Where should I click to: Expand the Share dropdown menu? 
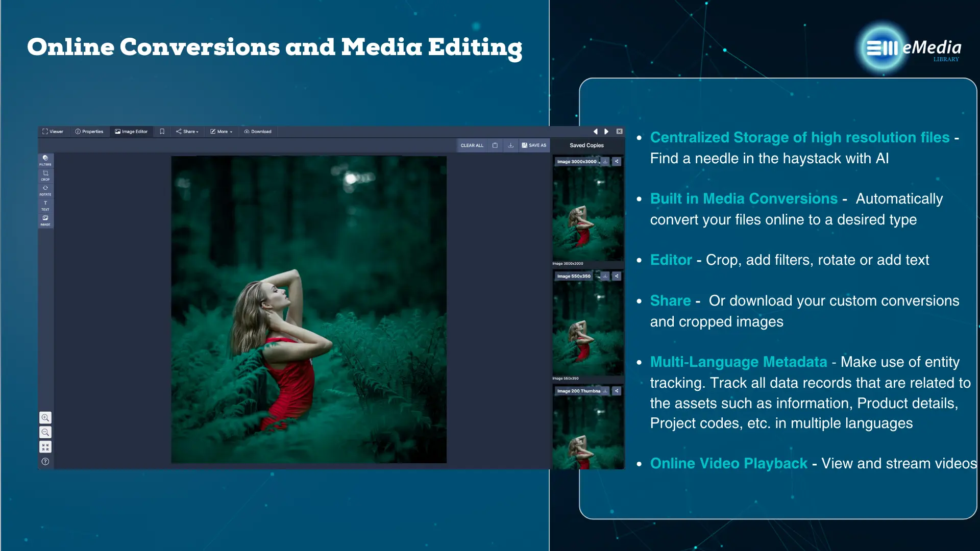187,132
